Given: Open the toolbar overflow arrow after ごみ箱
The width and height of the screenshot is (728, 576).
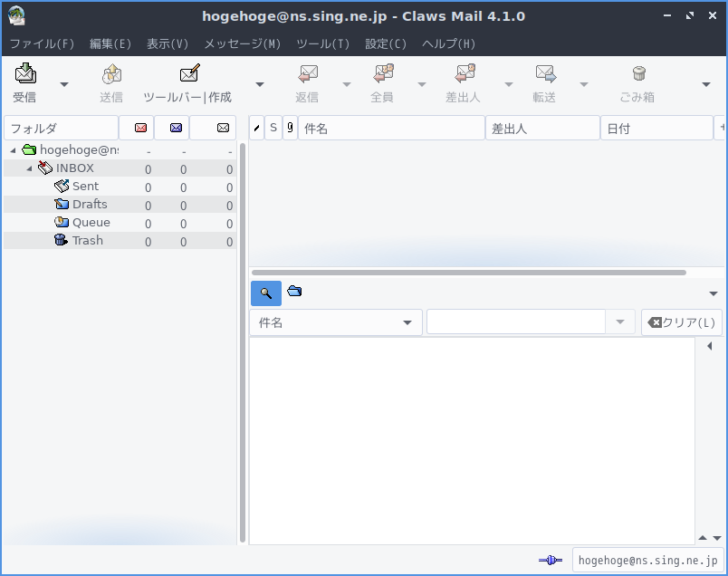Looking at the screenshot, I should pyautogui.click(x=706, y=84).
